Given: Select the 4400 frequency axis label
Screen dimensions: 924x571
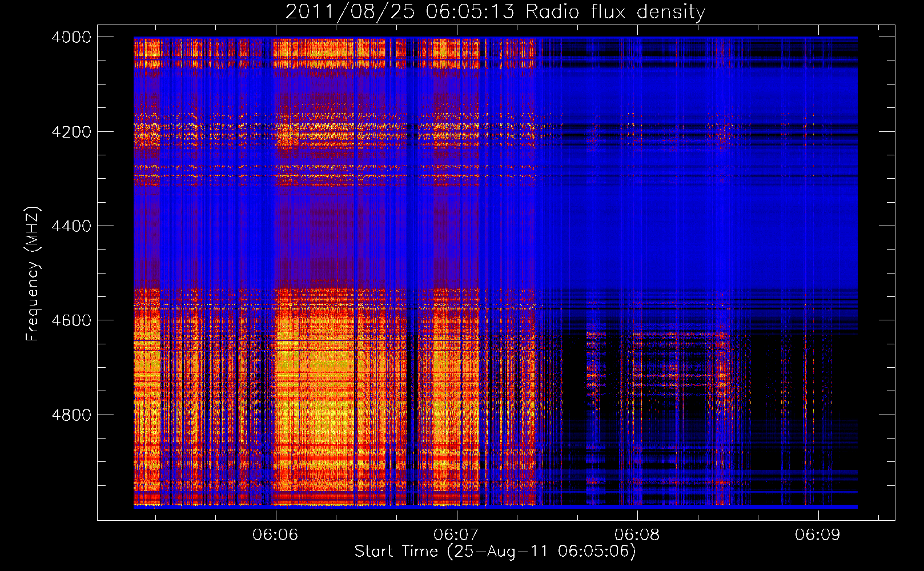Looking at the screenshot, I should pos(71,226).
